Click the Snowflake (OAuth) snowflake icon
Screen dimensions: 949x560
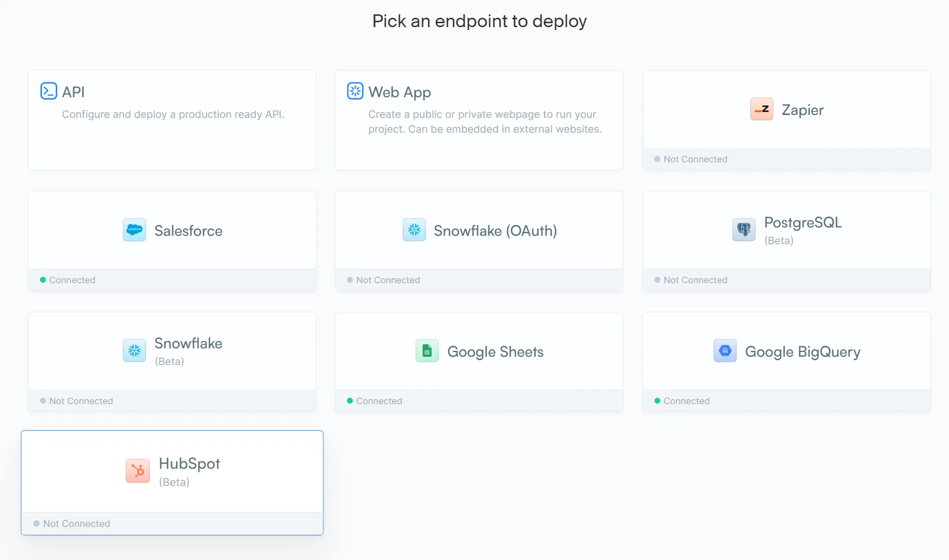[x=414, y=230]
